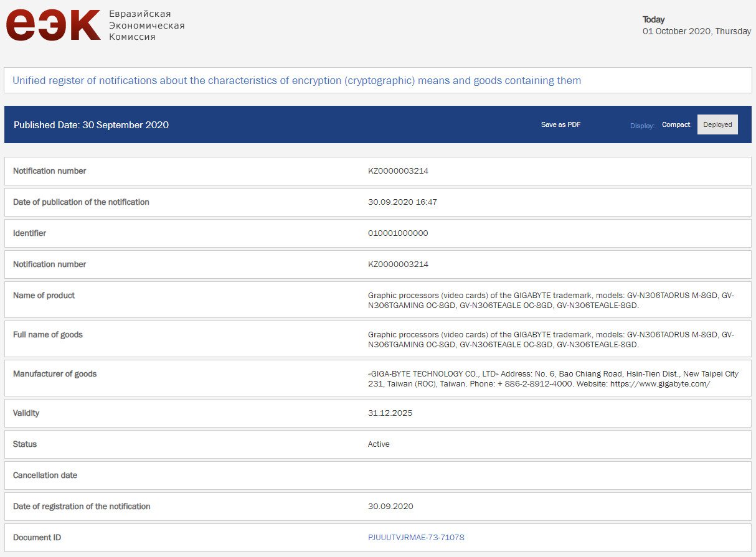This screenshot has width=756, height=557.
Task: Click the Date of registration value 30.09.2020
Action: click(x=390, y=506)
